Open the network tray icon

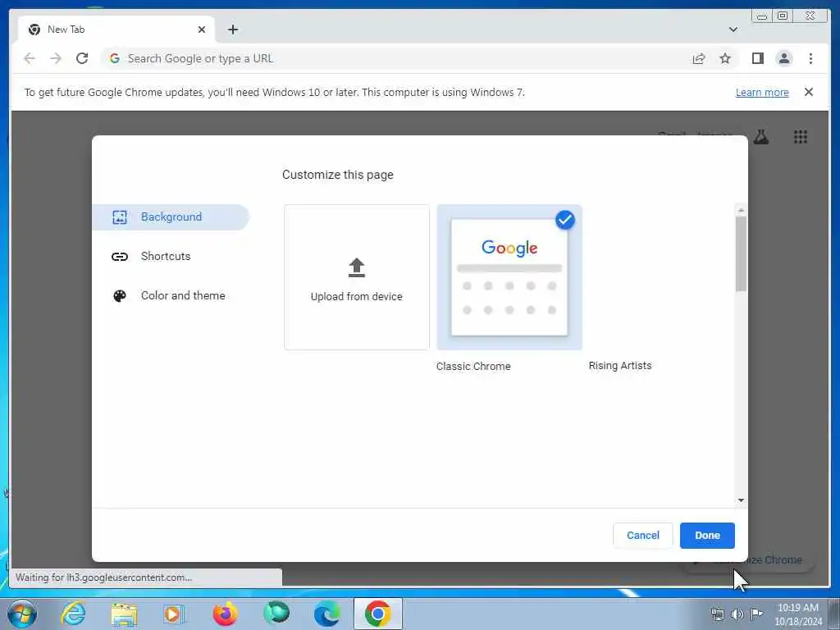(717, 614)
